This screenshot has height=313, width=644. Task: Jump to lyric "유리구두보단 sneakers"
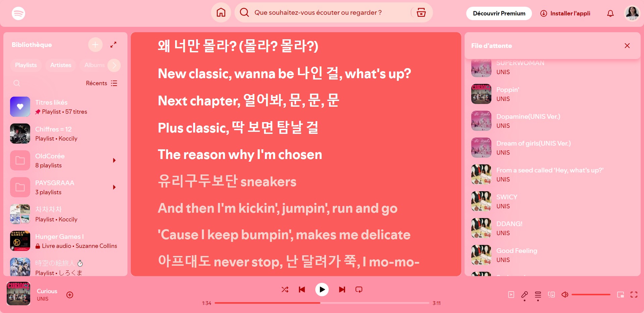227,181
